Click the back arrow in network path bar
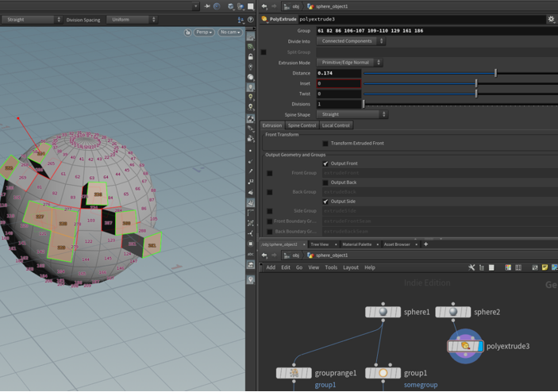This screenshot has width=558, height=392. (264, 256)
